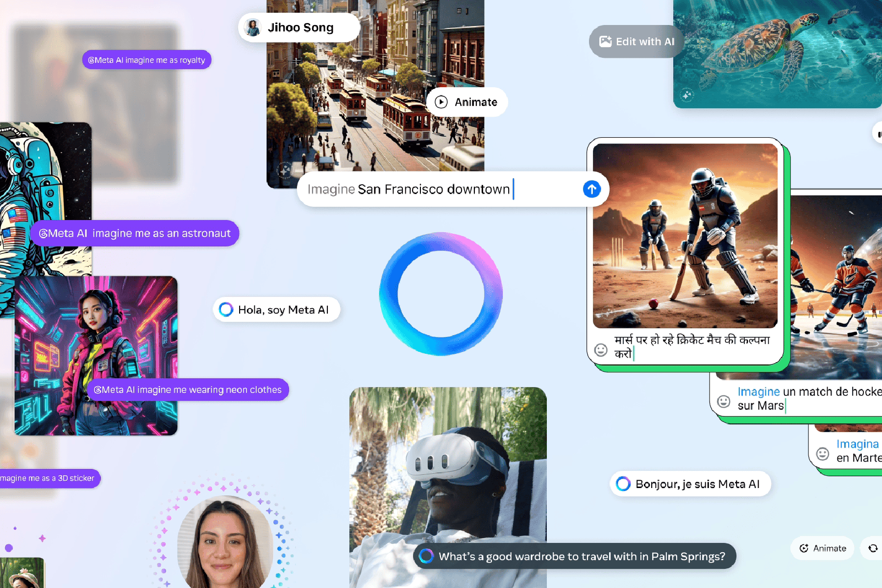The image size is (882, 588).
Task: Click the emoji icon beside the French hockey prompt
Action: [x=724, y=401]
